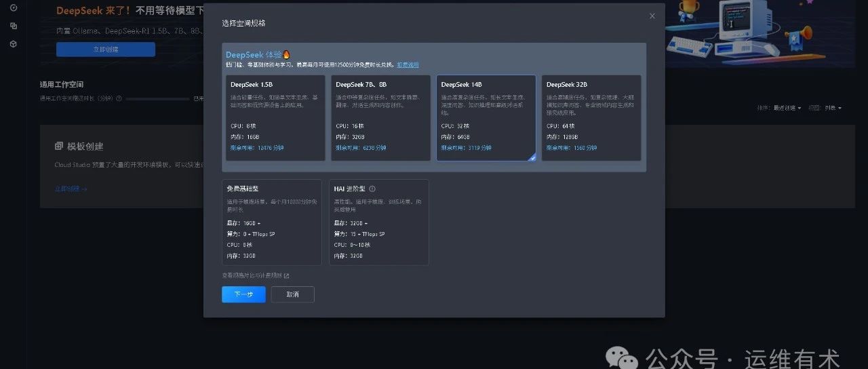This screenshot has height=369, width=868.
Task: Click the workspace time usage progress bar
Action: (x=157, y=98)
